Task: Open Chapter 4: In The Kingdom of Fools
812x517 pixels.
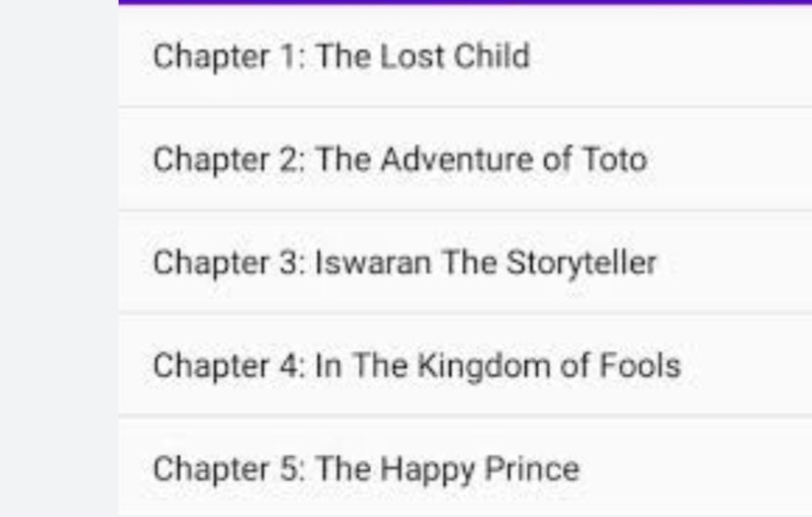Action: click(x=465, y=366)
